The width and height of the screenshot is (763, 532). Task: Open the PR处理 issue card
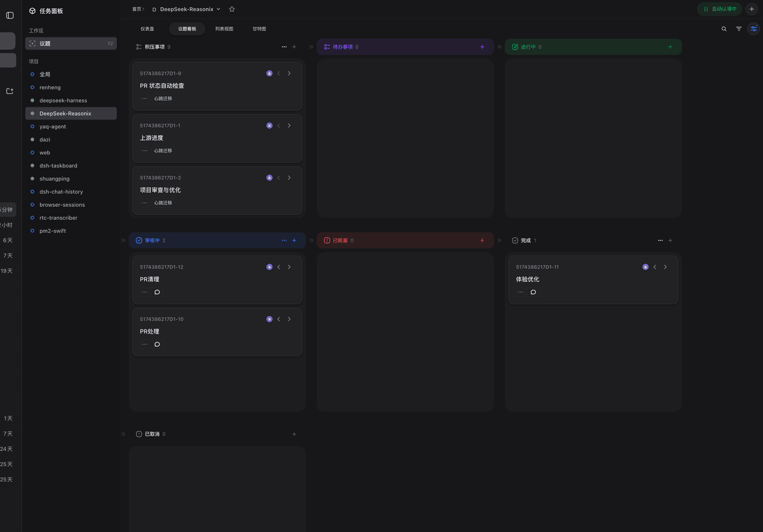pos(217,332)
